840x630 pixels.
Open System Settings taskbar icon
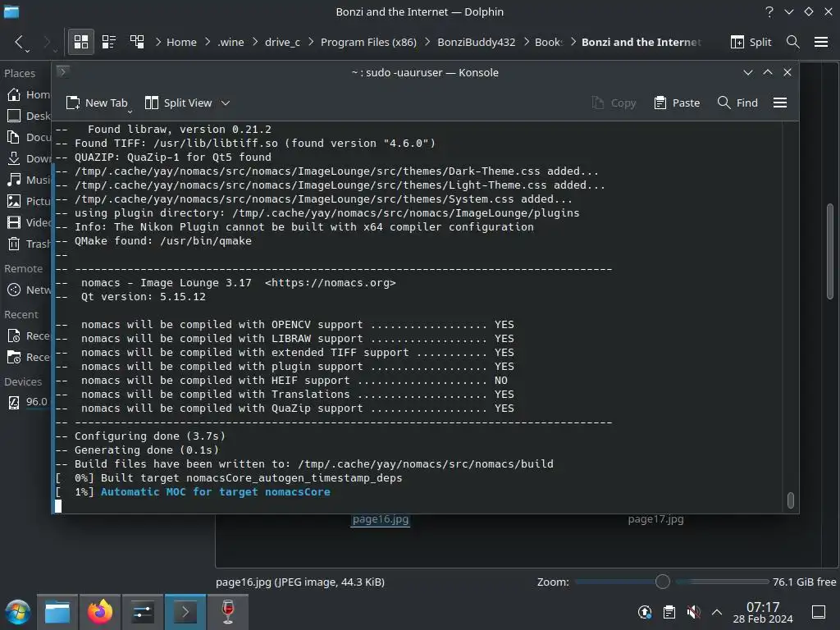click(143, 612)
